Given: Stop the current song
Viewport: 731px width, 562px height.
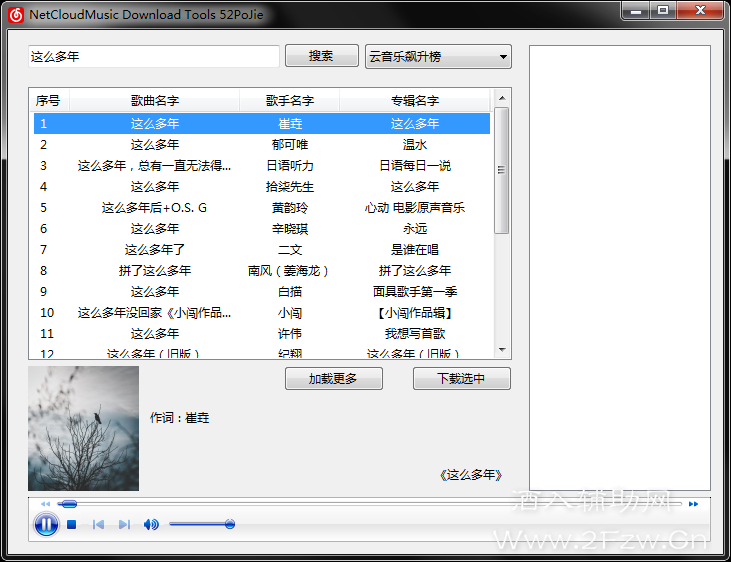Looking at the screenshot, I should 71,525.
